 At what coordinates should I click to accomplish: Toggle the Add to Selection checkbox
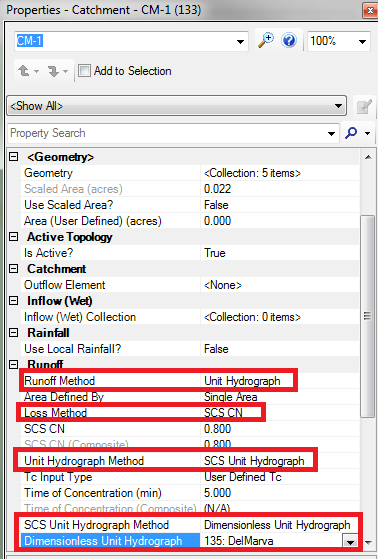pos(84,71)
